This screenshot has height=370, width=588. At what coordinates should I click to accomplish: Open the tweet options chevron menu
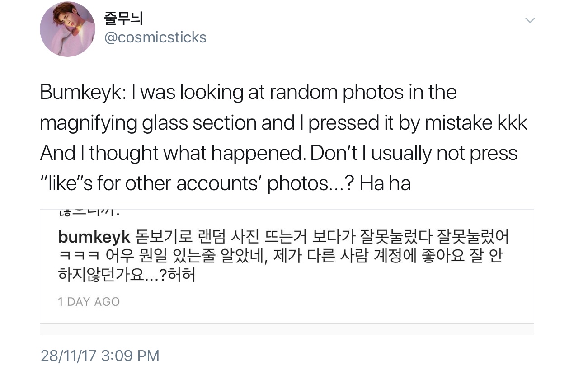pyautogui.click(x=530, y=20)
